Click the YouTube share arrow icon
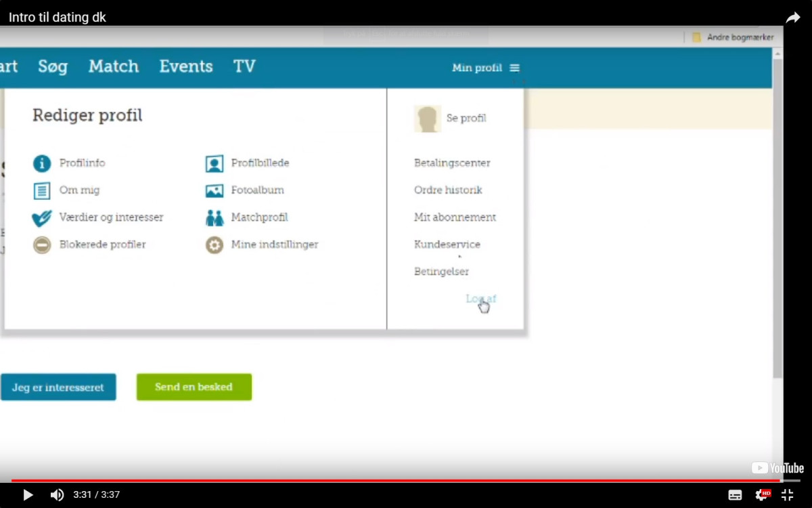This screenshot has height=508, width=812. (792, 18)
